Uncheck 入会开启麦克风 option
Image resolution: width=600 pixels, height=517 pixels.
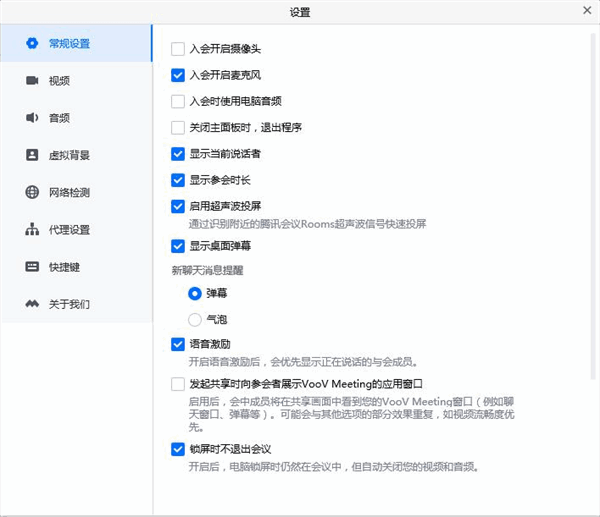pos(178,74)
